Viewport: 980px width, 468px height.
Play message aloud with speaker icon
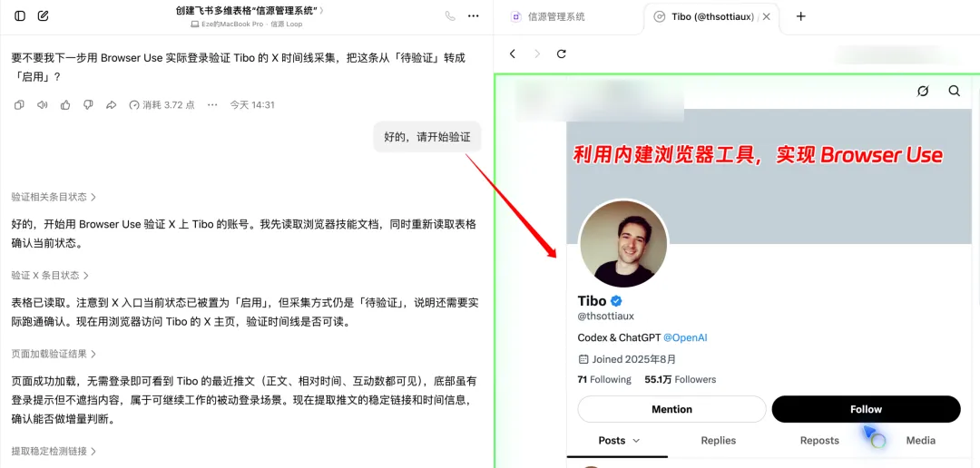click(x=43, y=105)
